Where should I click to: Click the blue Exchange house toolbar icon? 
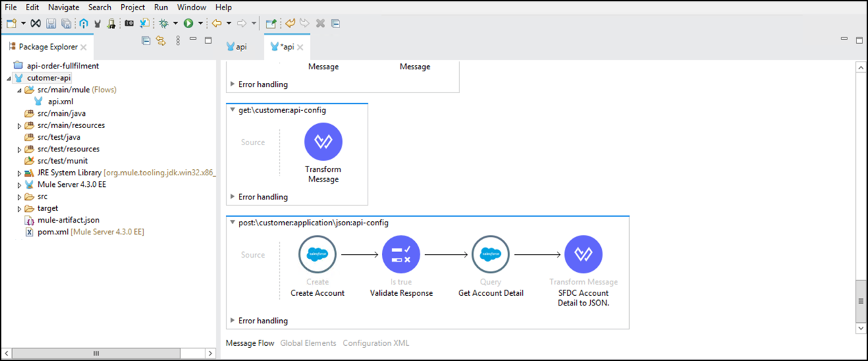84,23
